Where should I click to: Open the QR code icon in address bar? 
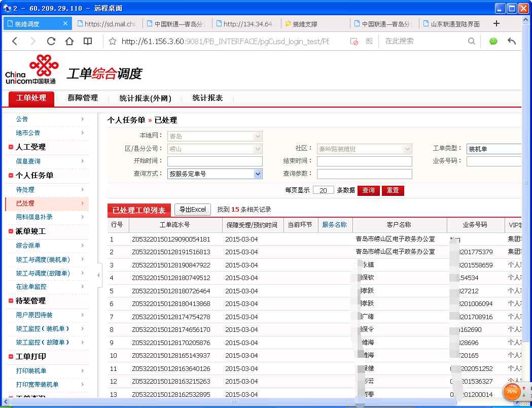[370, 42]
